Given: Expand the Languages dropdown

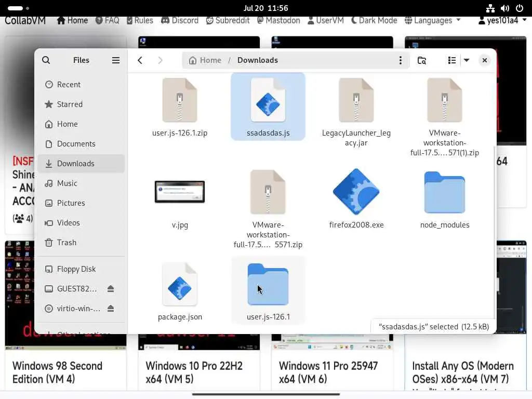Looking at the screenshot, I should (x=433, y=20).
